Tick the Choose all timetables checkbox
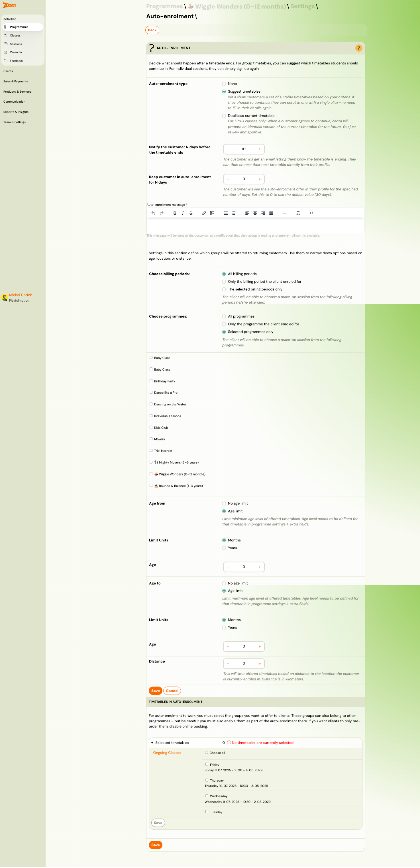 (x=207, y=753)
